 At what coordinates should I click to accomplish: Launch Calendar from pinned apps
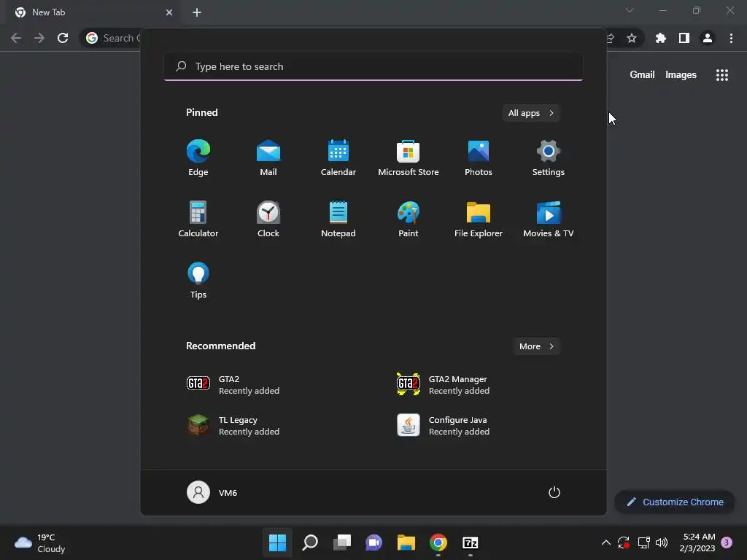pos(338,158)
